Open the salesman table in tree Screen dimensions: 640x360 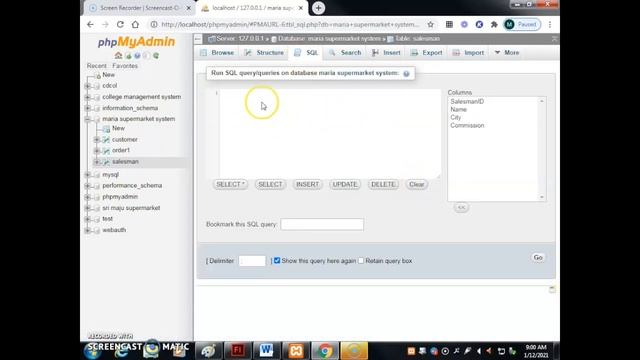click(x=125, y=162)
